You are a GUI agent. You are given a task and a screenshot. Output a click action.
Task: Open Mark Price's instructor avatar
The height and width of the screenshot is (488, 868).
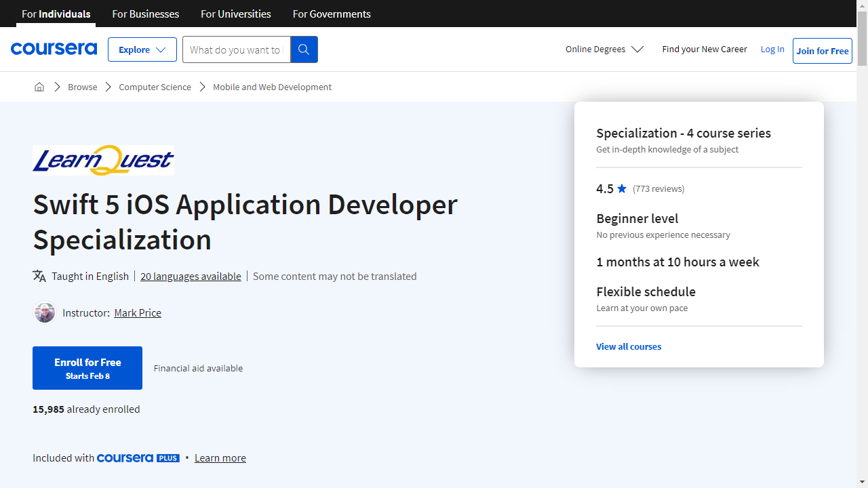tap(45, 312)
